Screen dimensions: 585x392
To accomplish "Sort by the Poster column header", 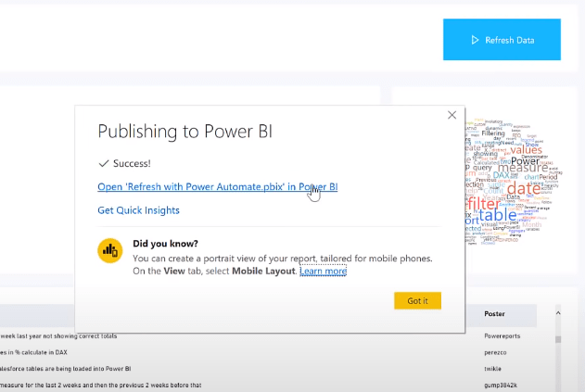I will tap(495, 314).
